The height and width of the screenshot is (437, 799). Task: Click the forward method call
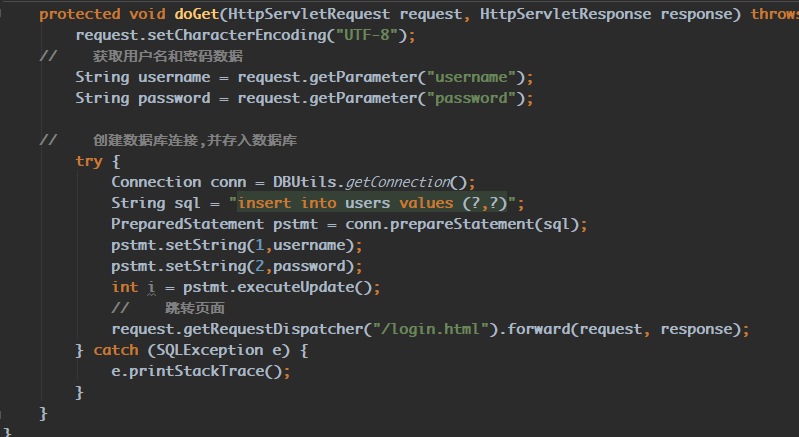point(538,329)
